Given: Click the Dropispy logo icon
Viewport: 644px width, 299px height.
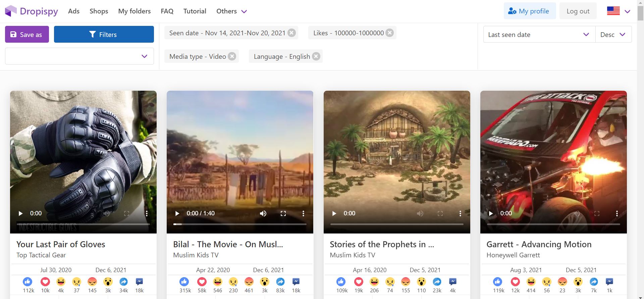Looking at the screenshot, I should point(11,11).
